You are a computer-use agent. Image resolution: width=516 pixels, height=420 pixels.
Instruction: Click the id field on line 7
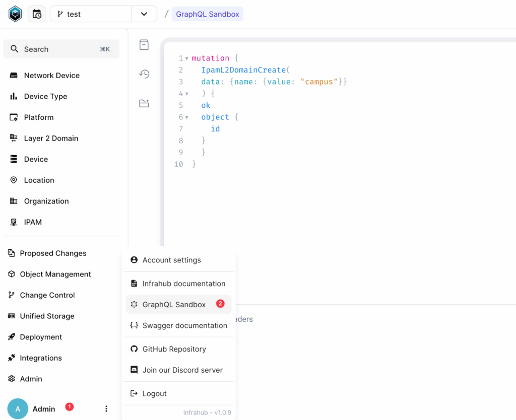215,129
